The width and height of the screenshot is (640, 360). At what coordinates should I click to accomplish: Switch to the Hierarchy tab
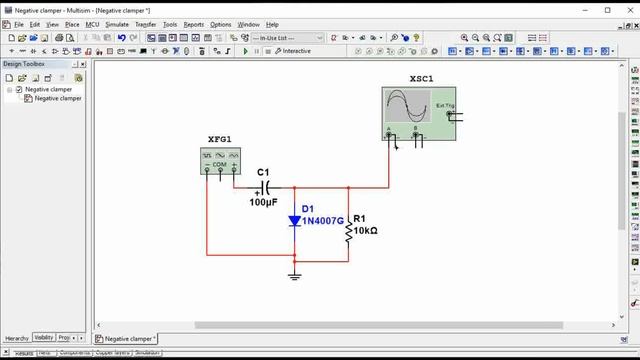click(x=17, y=338)
